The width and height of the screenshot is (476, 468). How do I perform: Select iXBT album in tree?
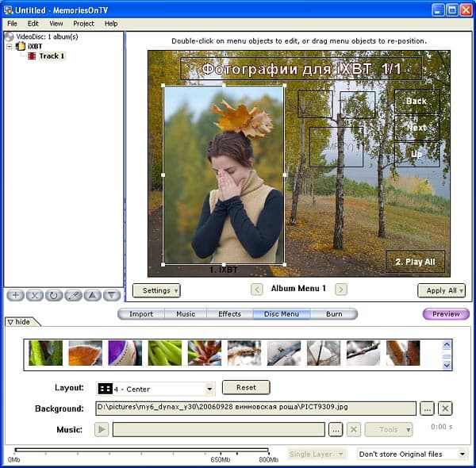(x=35, y=46)
